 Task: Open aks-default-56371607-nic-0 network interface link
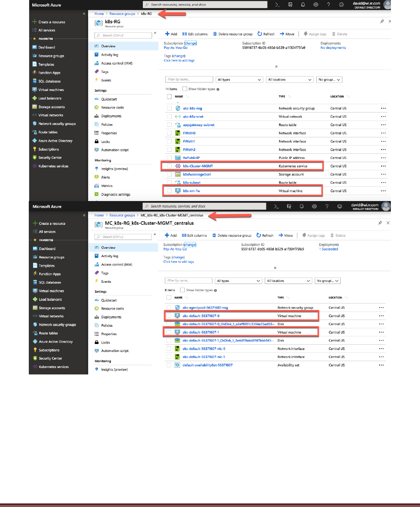click(204, 349)
